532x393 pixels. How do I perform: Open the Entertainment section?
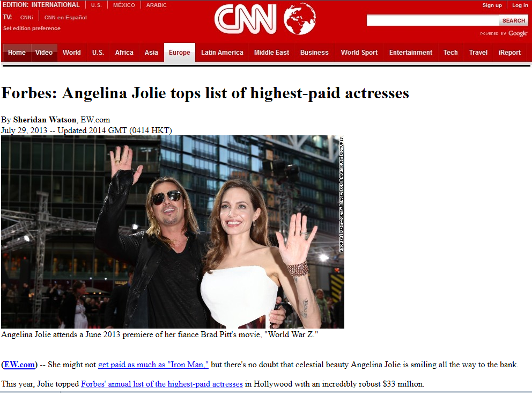pyautogui.click(x=411, y=53)
